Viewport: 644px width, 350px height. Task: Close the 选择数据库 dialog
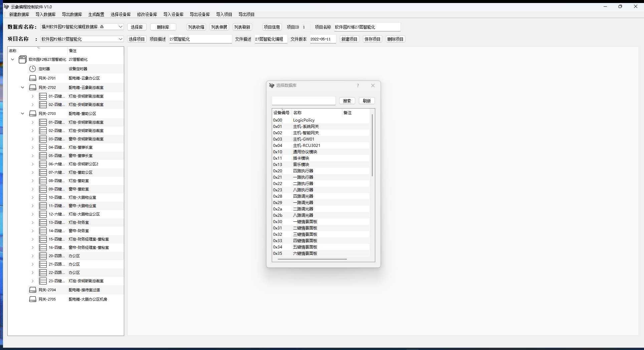[x=373, y=85]
